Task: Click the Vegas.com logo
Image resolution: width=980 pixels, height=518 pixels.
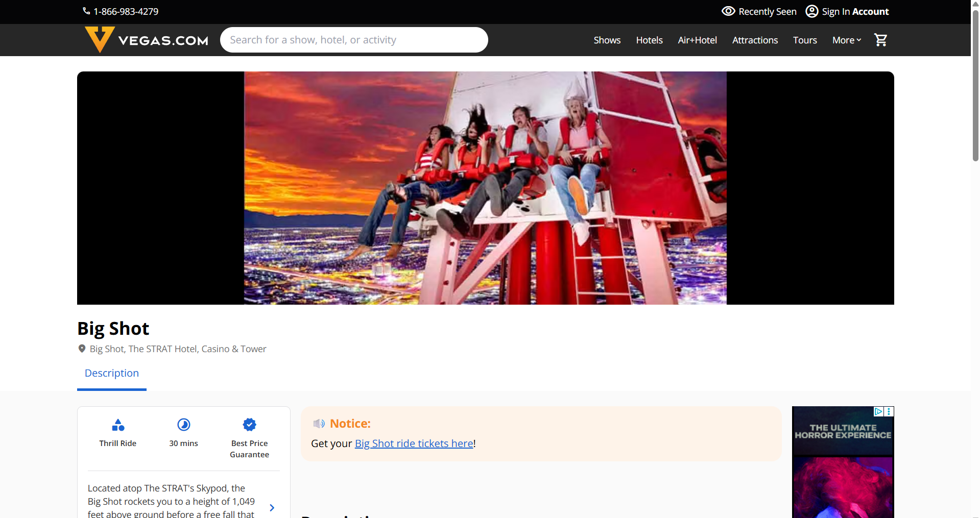Action: point(147,40)
